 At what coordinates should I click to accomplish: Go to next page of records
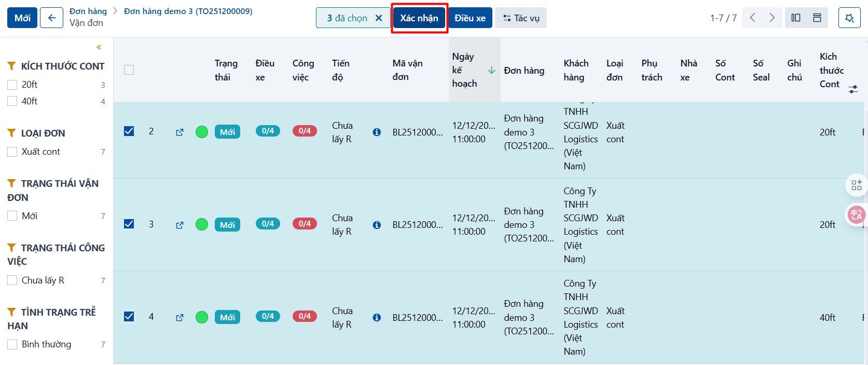pyautogui.click(x=772, y=18)
